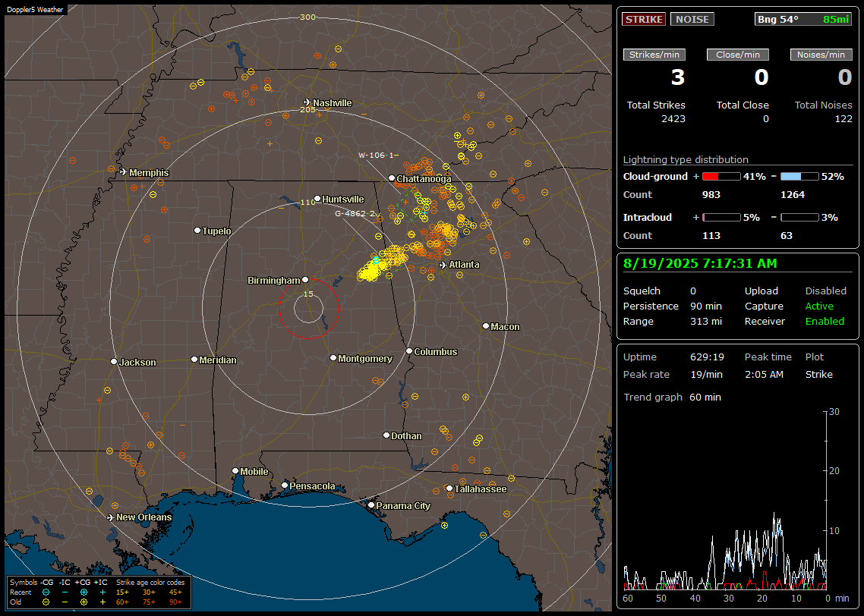
Task: Click the Memphis airport plane icon
Action: pyautogui.click(x=124, y=172)
